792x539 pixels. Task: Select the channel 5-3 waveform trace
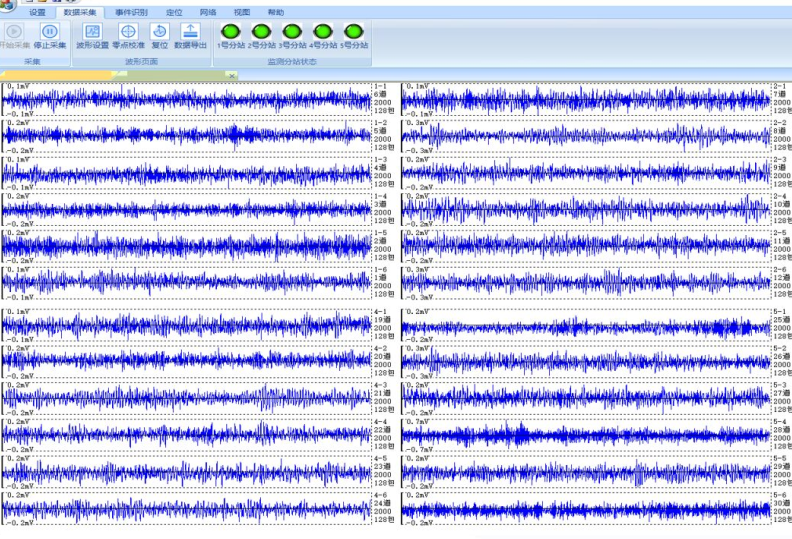pos(586,399)
